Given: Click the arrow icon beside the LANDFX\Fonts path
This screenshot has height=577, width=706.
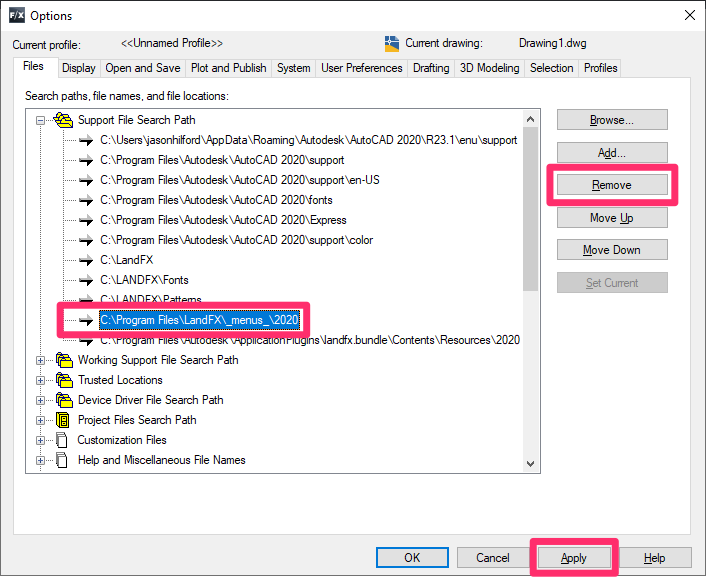Looking at the screenshot, I should [86, 280].
